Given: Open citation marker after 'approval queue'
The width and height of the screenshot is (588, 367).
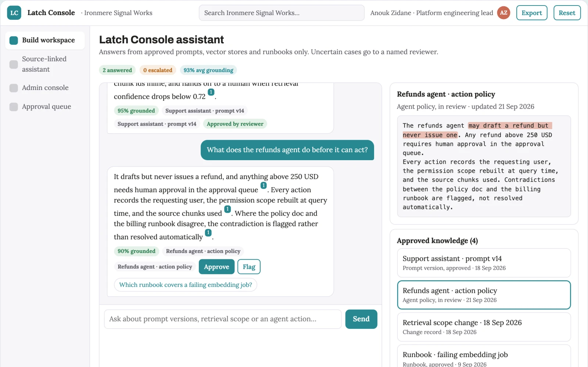Looking at the screenshot, I should [x=263, y=186].
